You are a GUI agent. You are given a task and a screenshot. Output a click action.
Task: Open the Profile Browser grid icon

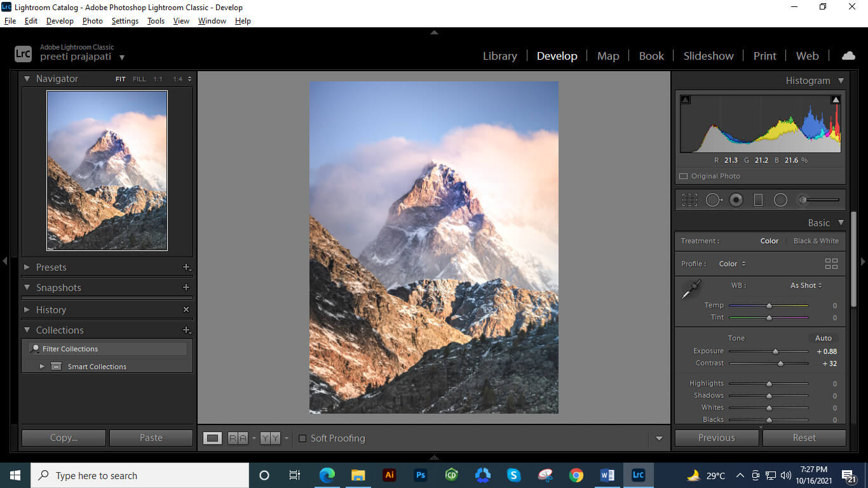[x=831, y=263]
